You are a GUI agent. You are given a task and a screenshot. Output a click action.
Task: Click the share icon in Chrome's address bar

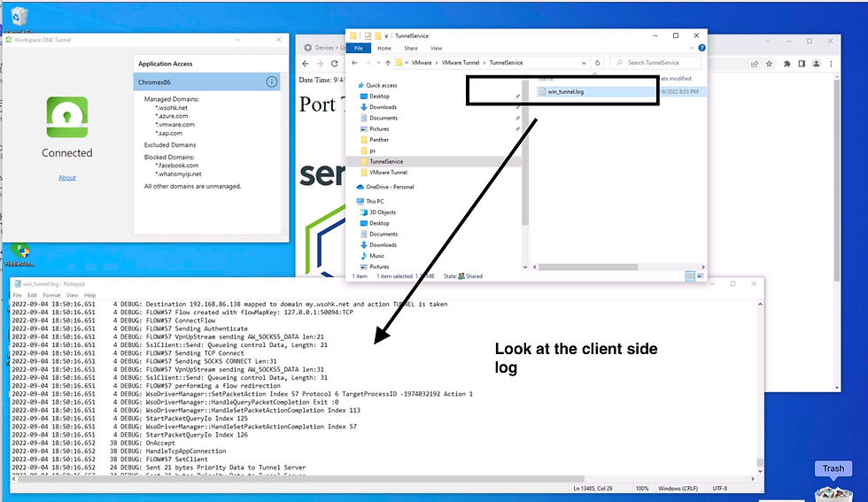[x=754, y=64]
